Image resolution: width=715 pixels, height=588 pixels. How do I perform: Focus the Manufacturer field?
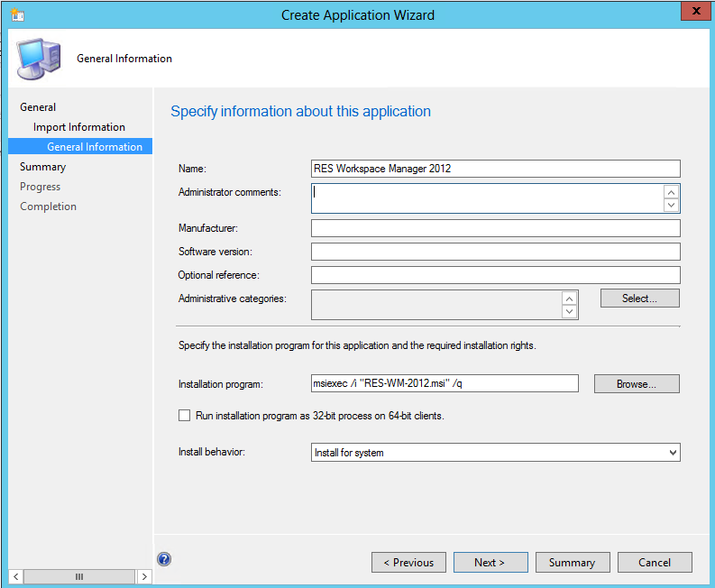tap(496, 228)
